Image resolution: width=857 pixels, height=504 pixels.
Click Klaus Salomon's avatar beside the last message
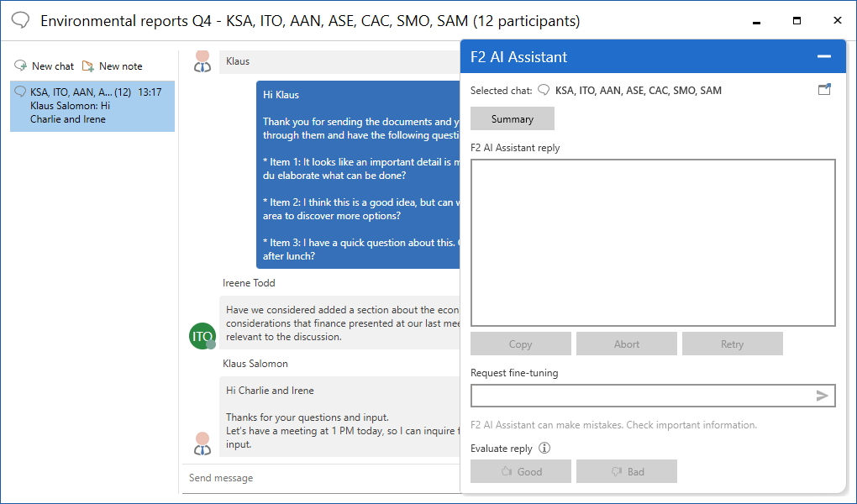(x=202, y=444)
